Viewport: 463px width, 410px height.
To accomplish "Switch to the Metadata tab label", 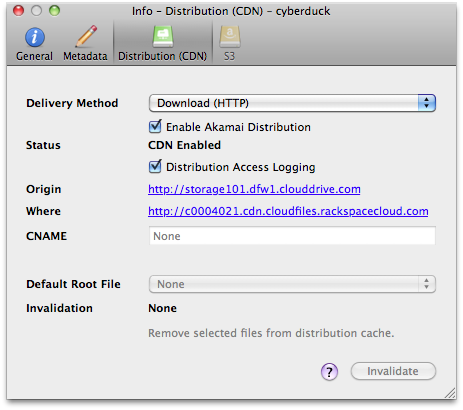I will pos(85,56).
